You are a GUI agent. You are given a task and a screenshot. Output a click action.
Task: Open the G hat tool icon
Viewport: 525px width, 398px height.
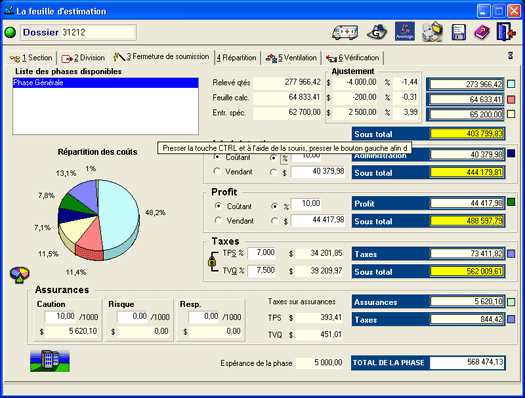[377, 32]
